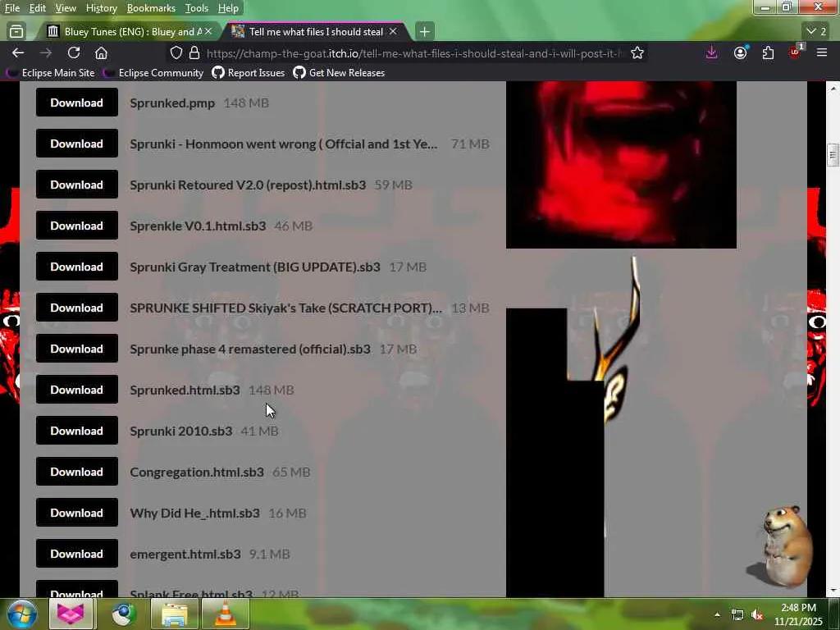Screen dimensions: 840x630
Task: Open the Tools menu
Action: tap(197, 8)
